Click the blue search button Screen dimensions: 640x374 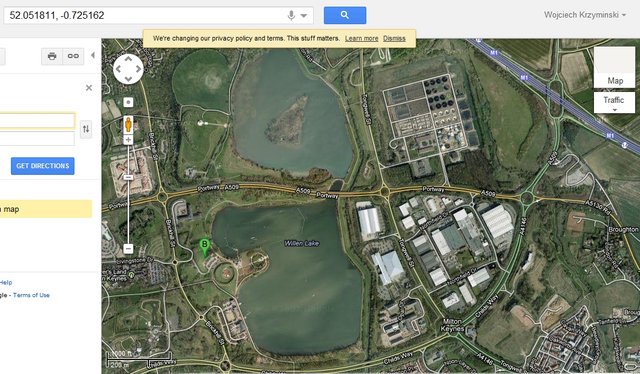pos(345,15)
